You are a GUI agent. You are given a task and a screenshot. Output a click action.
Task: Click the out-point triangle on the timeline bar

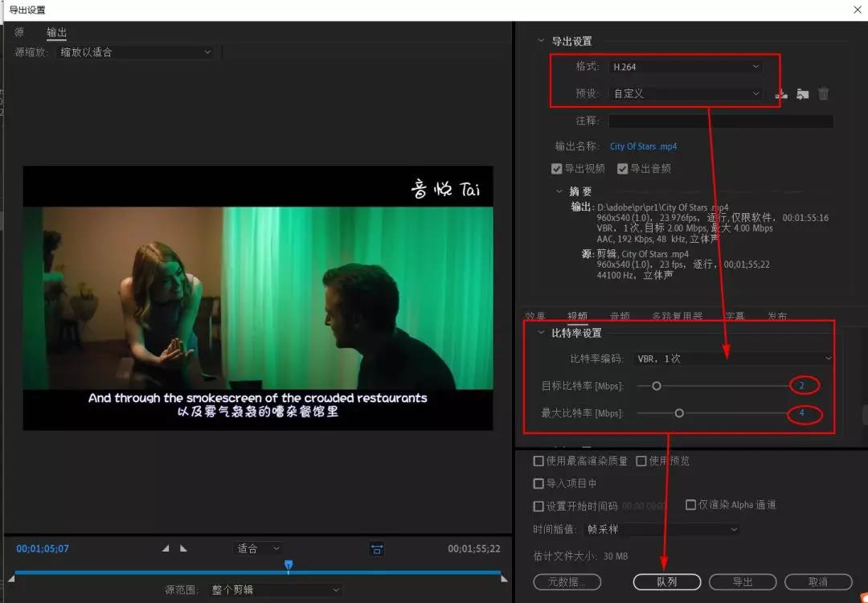[504, 578]
